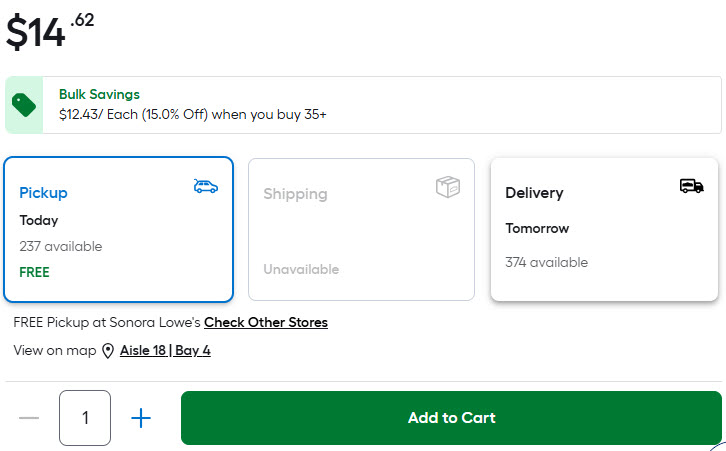The width and height of the screenshot is (726, 451).
Task: Click the $14.62 price text
Action: [50, 30]
